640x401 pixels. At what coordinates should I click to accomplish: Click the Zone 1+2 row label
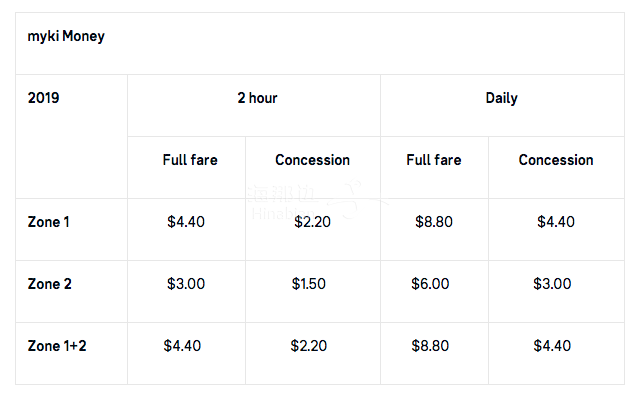coord(57,346)
